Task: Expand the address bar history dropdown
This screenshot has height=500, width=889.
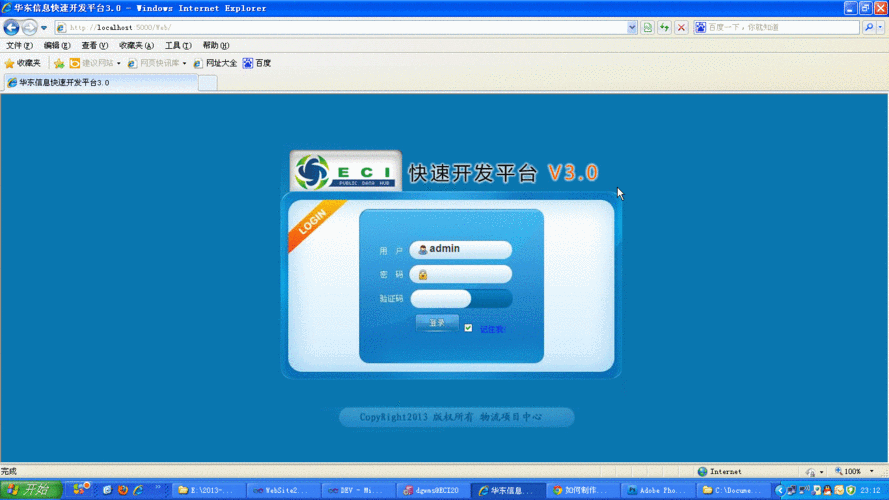Action: click(x=632, y=27)
